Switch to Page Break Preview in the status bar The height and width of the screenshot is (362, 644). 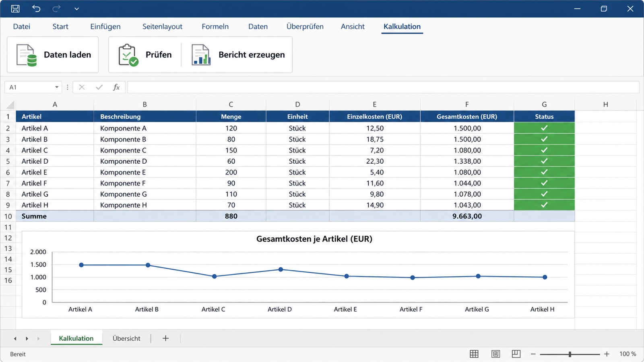pos(516,354)
